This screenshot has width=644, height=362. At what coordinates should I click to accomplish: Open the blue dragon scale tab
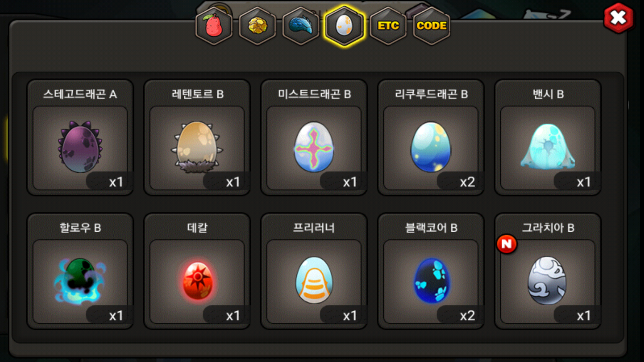[301, 26]
